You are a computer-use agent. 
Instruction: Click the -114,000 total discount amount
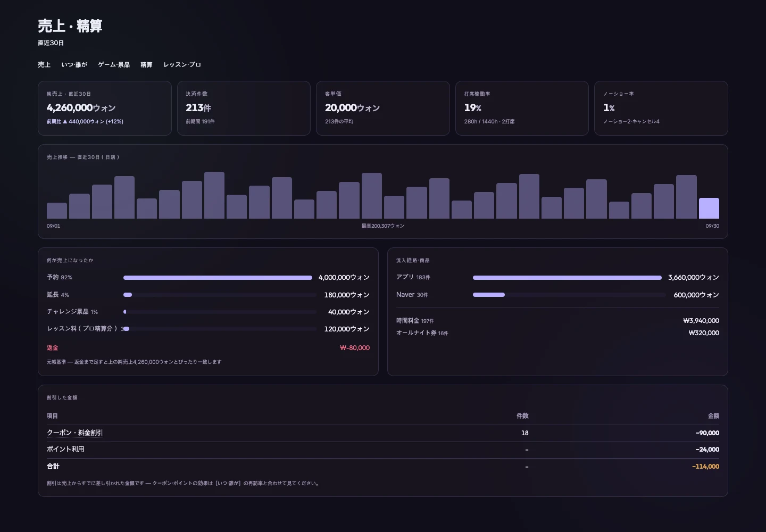coord(705,467)
